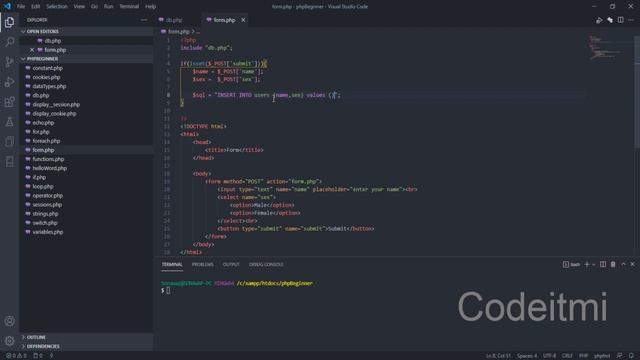Viewport: 640px width, 360px height.
Task: Open sessions.php in file explorer
Action: (x=47, y=204)
